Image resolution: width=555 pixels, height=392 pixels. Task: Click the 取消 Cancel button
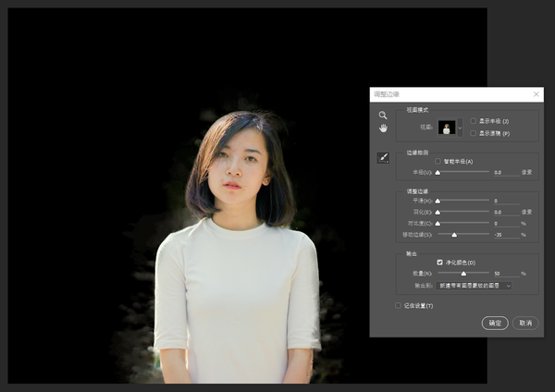525,323
